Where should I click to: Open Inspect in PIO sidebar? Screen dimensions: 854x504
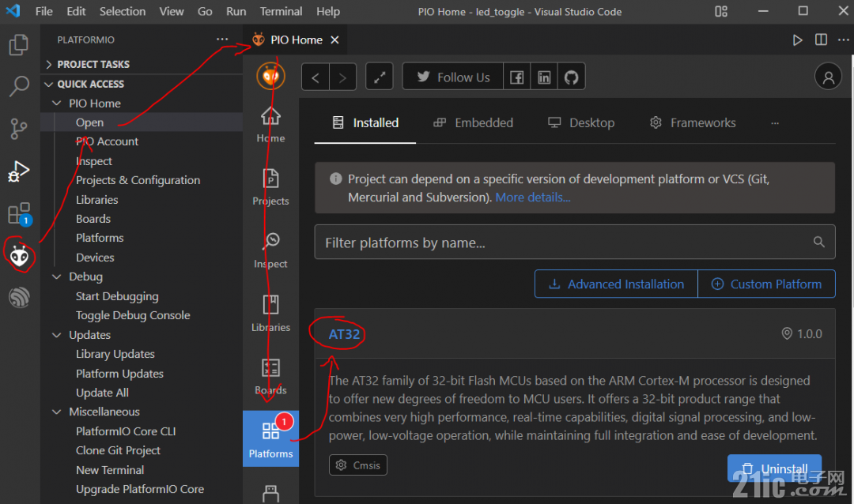click(x=270, y=250)
